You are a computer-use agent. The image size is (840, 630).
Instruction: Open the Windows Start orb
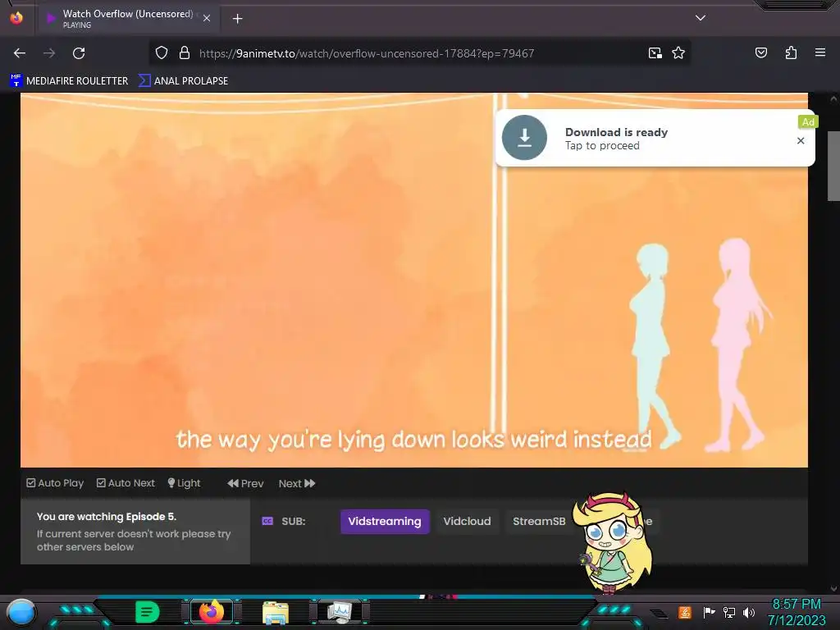21,613
